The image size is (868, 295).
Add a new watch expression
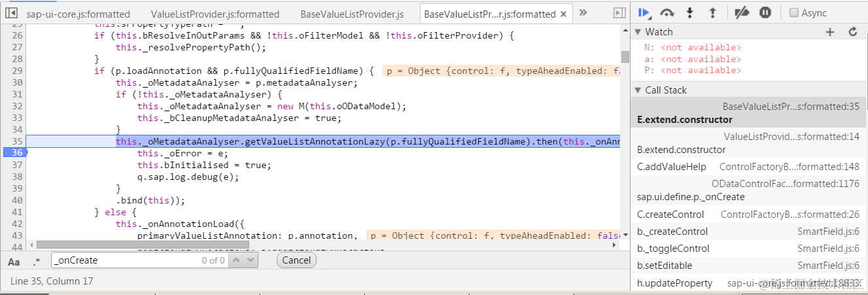[830, 31]
